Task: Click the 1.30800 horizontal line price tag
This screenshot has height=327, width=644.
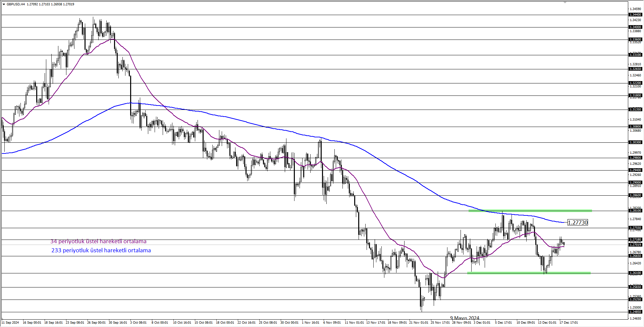Action: click(635, 127)
